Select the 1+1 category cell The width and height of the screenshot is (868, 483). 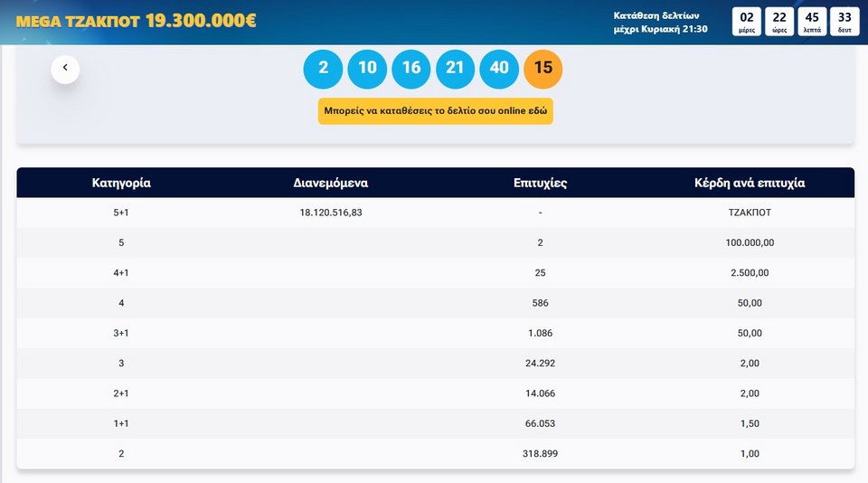click(x=121, y=423)
